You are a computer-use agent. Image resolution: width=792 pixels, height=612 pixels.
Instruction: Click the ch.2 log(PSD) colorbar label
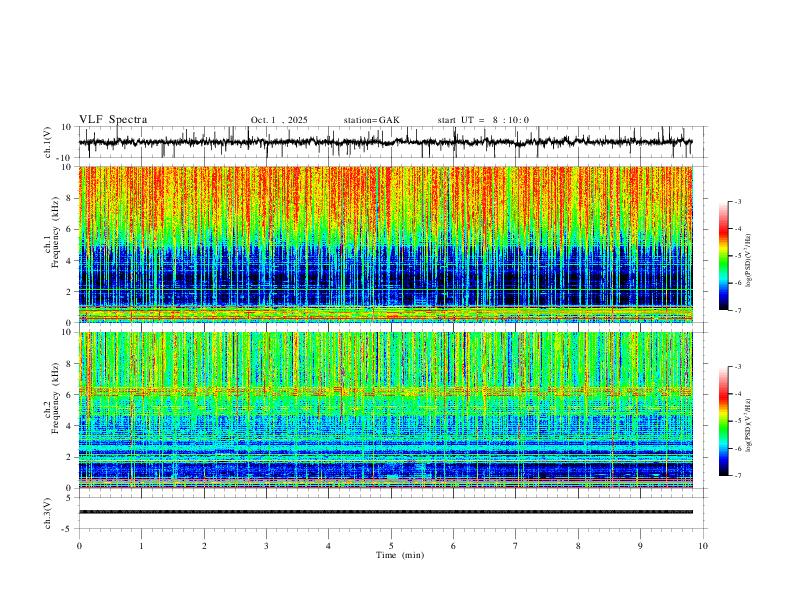click(x=749, y=425)
